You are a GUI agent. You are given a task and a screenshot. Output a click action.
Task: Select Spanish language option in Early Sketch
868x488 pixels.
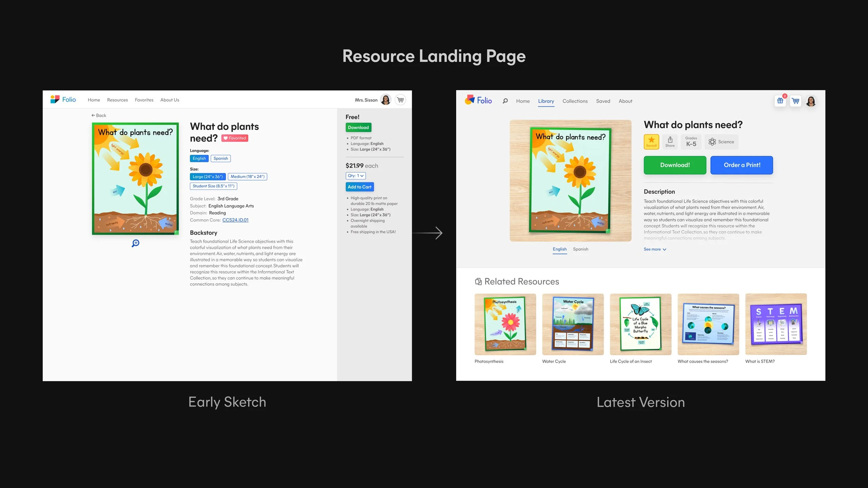tap(221, 158)
